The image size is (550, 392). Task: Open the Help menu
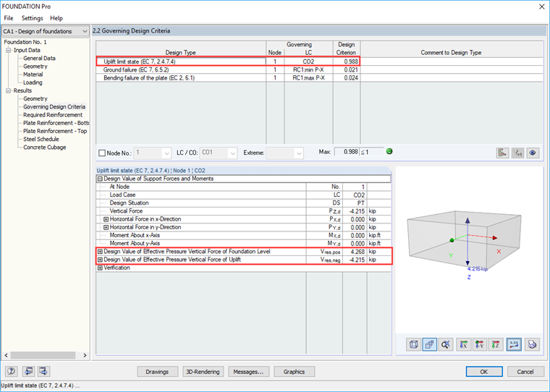[56, 18]
